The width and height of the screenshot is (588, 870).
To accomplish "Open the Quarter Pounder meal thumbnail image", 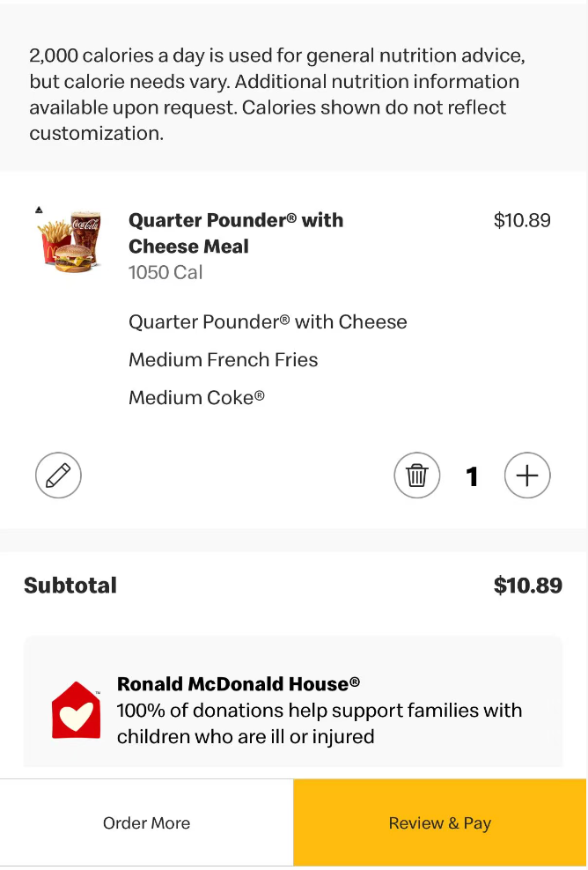I will [70, 242].
